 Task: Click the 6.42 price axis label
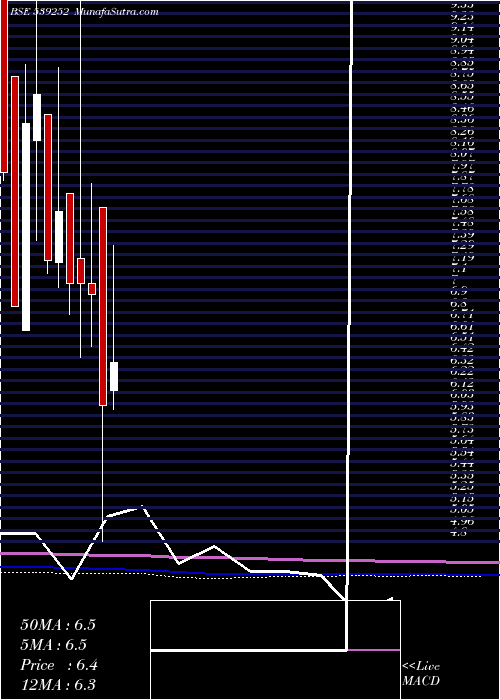[462, 349]
